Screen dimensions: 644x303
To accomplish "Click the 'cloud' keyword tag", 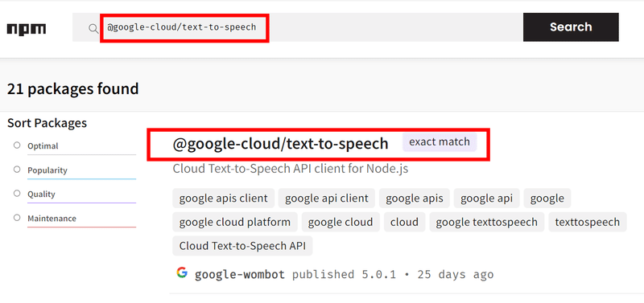I will tap(405, 223).
